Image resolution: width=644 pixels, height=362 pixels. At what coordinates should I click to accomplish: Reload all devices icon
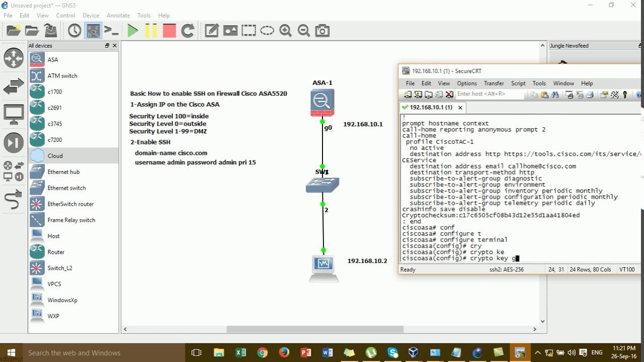click(188, 31)
